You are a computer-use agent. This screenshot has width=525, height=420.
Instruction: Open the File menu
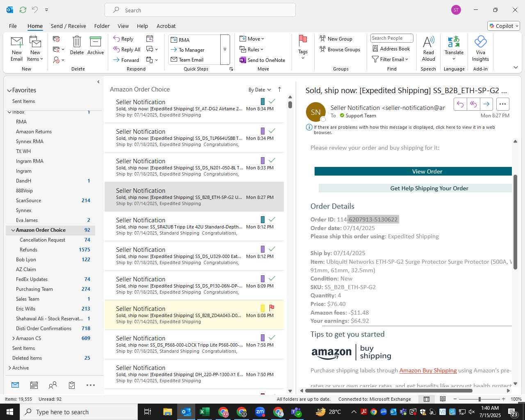13,26
